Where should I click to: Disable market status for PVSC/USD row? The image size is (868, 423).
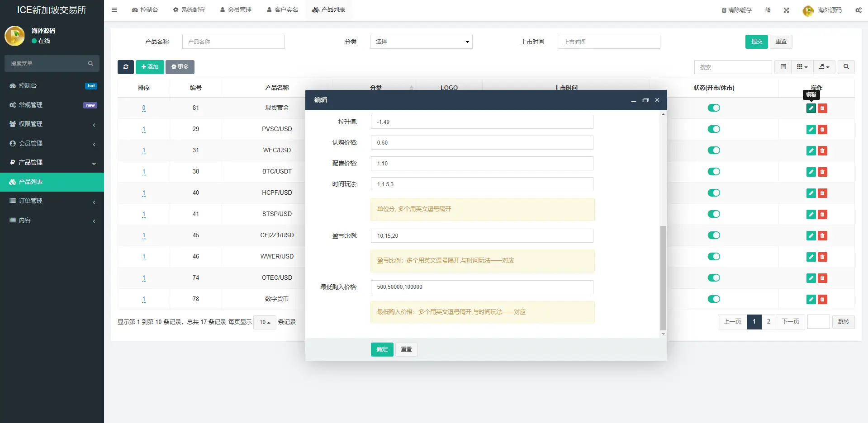point(713,129)
